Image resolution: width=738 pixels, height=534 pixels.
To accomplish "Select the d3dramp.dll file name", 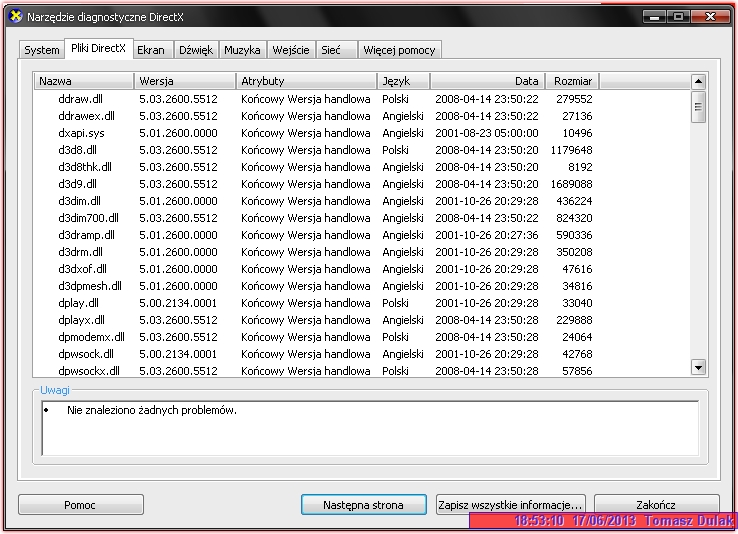I will (86, 235).
